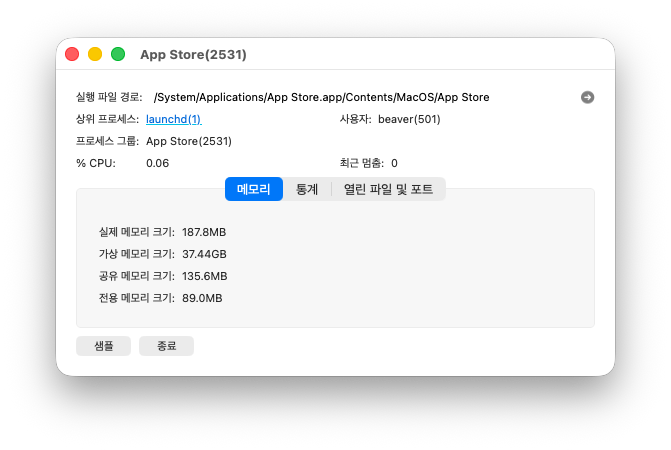The height and width of the screenshot is (450, 671).
Task: Click the executable file path text
Action: pos(321,97)
